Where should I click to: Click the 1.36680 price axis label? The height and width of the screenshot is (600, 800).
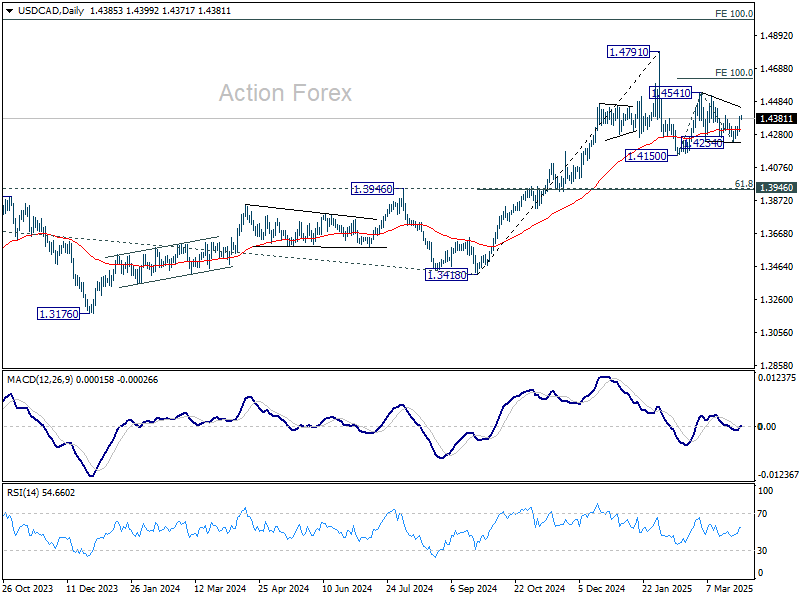click(776, 233)
